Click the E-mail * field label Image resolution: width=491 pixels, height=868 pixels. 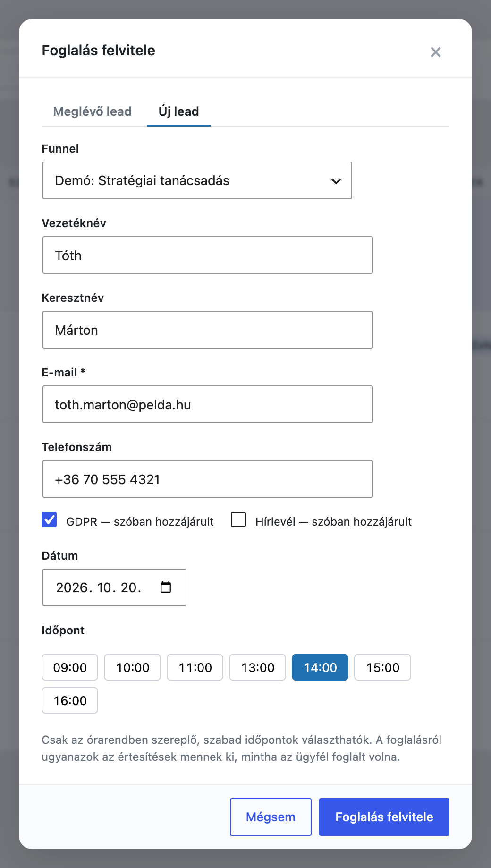click(63, 373)
